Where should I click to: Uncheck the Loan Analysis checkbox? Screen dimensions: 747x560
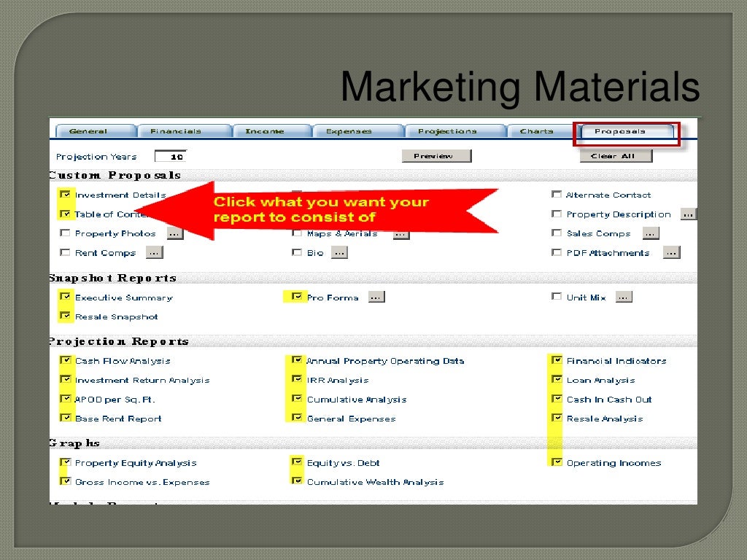pyautogui.click(x=557, y=379)
